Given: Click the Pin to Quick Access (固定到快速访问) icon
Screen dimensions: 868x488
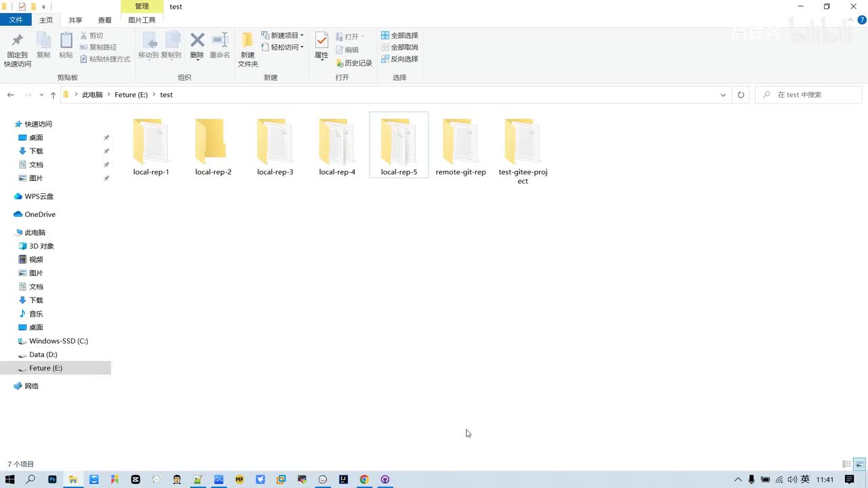Looking at the screenshot, I should pyautogui.click(x=18, y=49).
